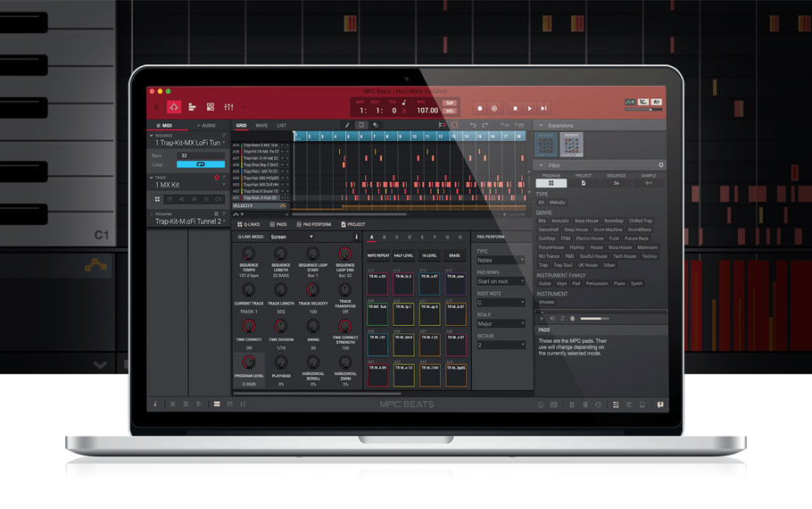Click the Bars field showing 32
This screenshot has height=509, width=812.
coord(201,155)
